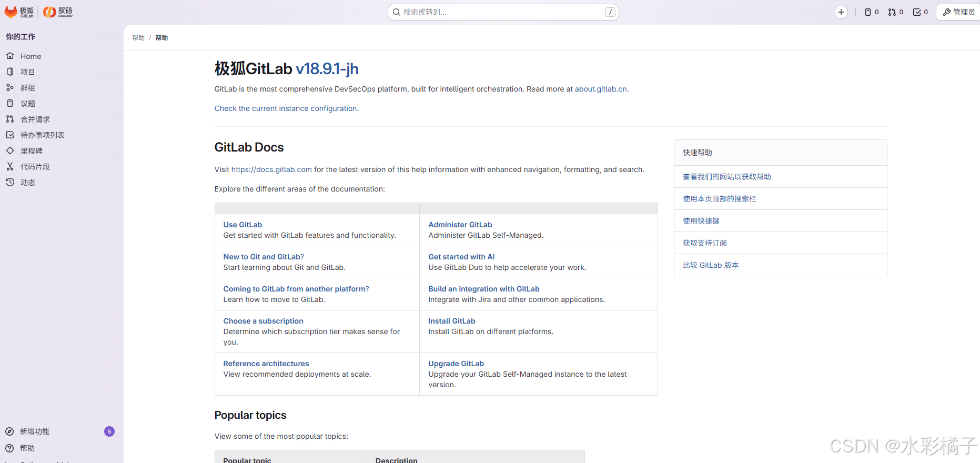Open the Administer GitLab docs link

click(460, 225)
